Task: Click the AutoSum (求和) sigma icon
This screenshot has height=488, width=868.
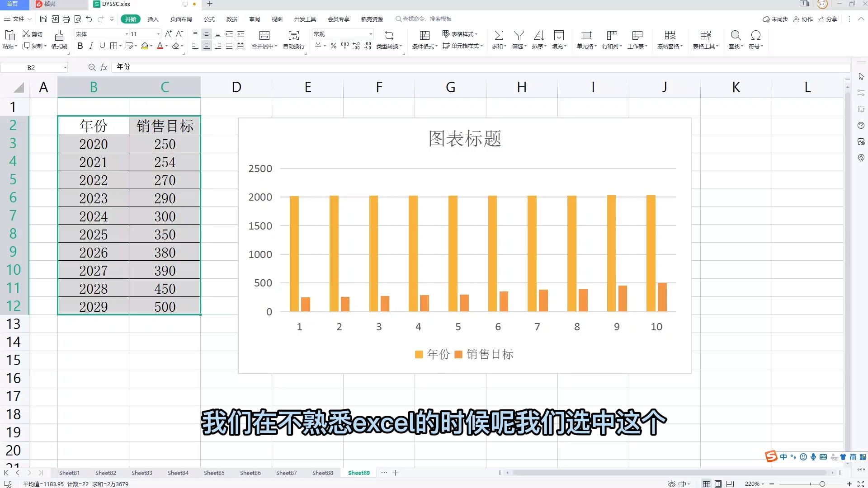Action: (x=499, y=35)
